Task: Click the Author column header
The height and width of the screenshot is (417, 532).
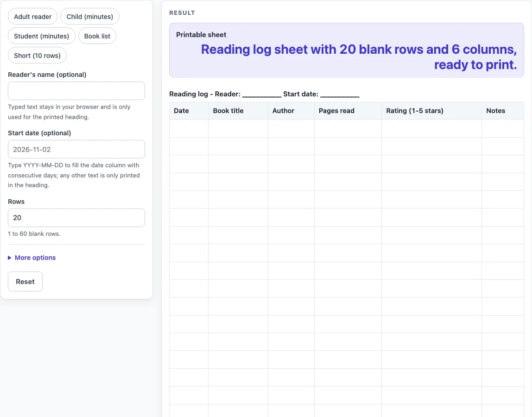Action: [291, 111]
